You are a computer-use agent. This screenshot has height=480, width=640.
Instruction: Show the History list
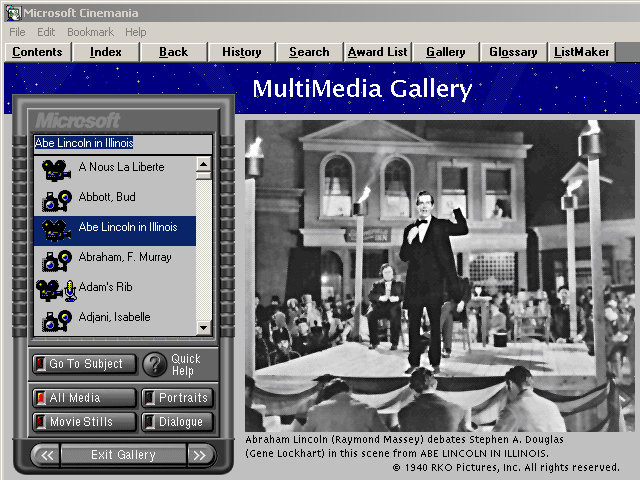click(242, 52)
